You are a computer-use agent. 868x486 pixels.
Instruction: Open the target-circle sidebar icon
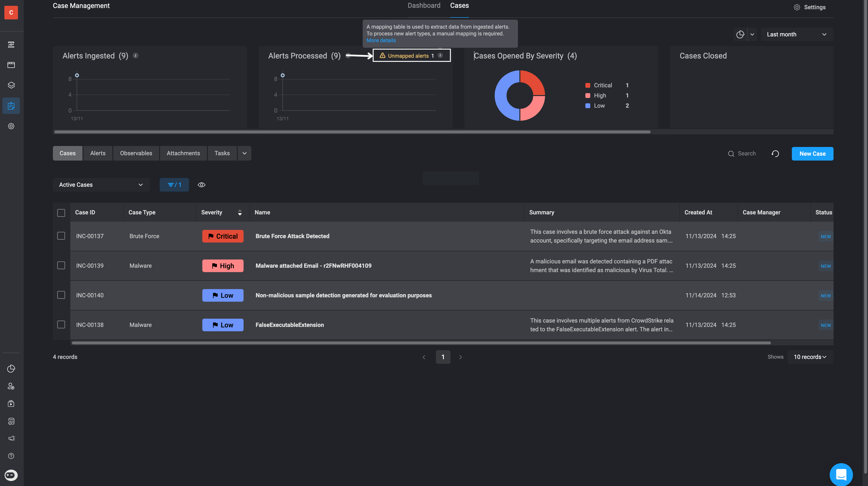11,126
